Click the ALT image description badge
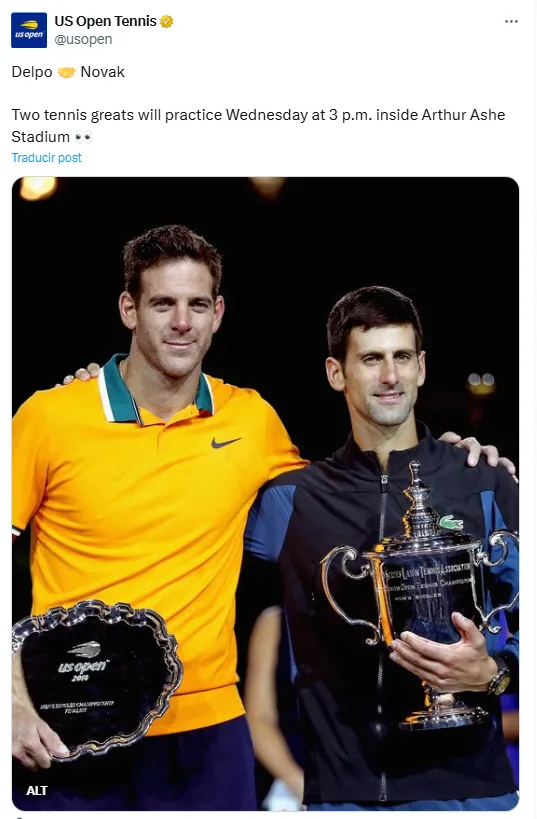The image size is (537, 819). click(37, 790)
